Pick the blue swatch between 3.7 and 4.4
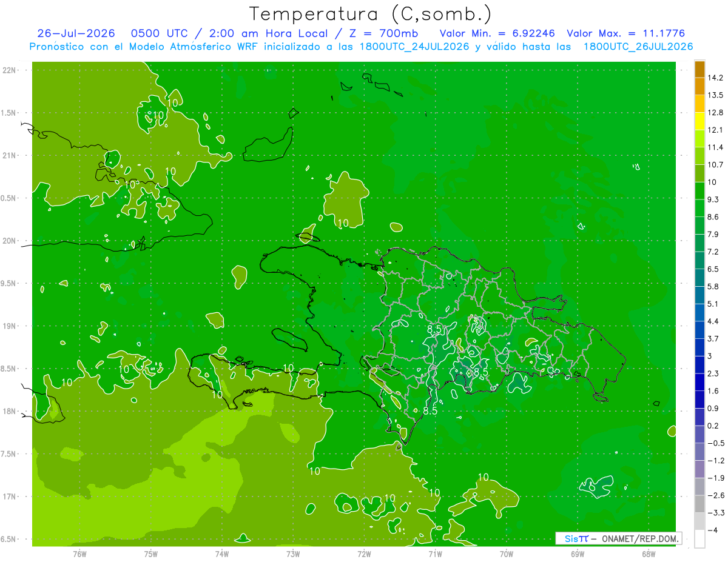Viewport: 728px width, 562px height. pyautogui.click(x=699, y=330)
